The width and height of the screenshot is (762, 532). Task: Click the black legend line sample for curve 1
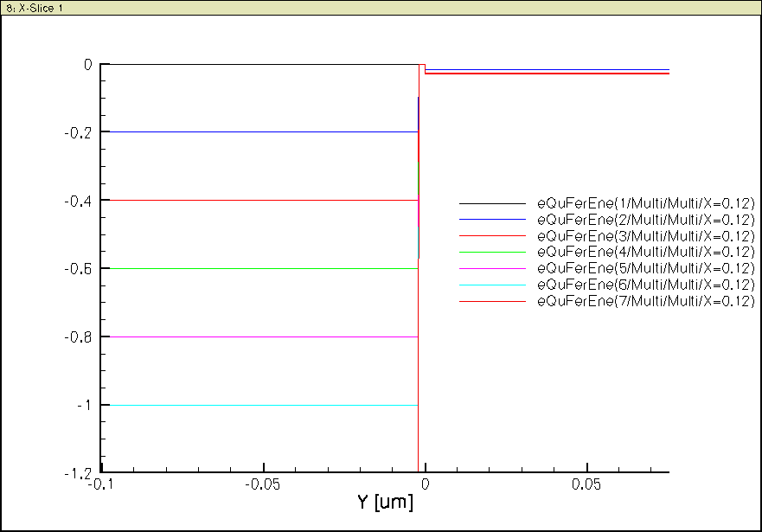[492, 203]
